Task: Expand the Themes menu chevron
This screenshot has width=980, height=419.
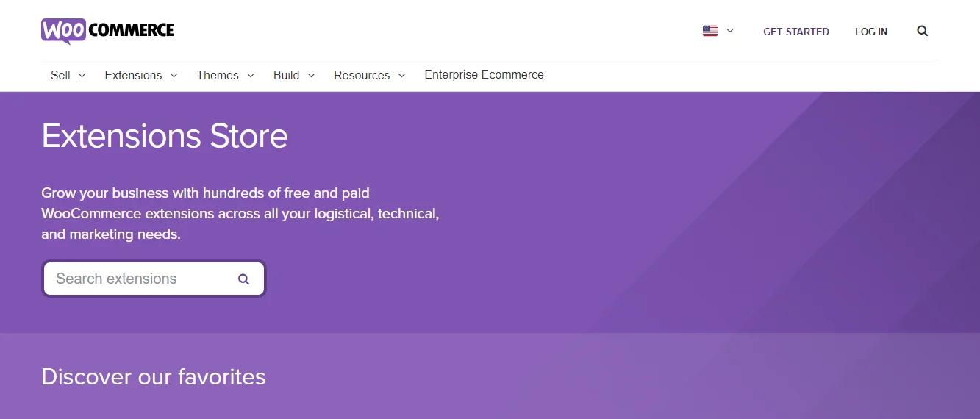Action: pos(251,76)
